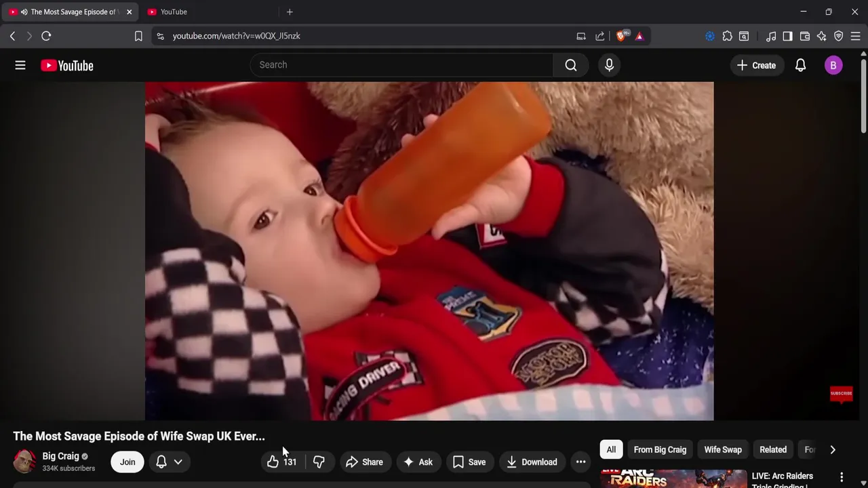Open Brave VPN shield icon
Viewport: 868px width, 488px height.
[x=839, y=36]
